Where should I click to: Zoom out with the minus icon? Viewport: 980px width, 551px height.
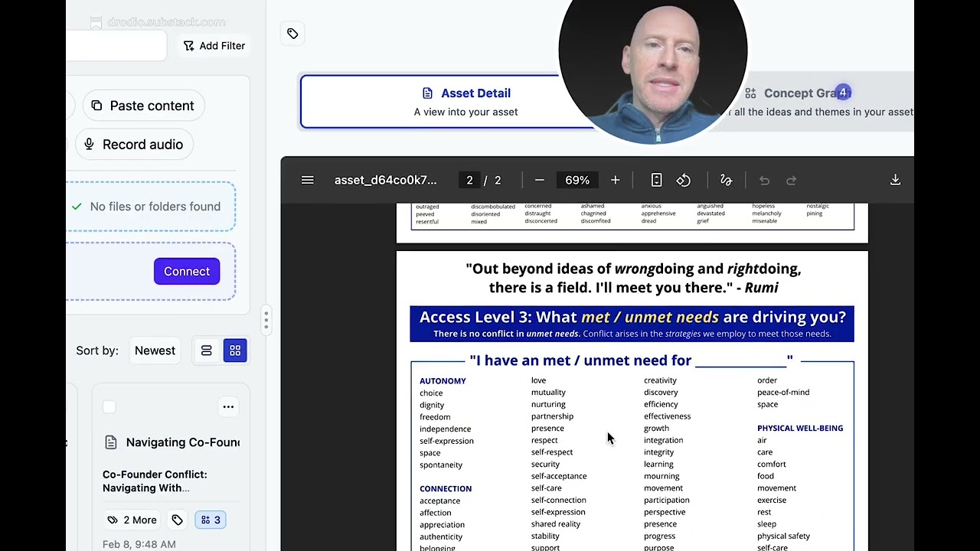tap(539, 181)
